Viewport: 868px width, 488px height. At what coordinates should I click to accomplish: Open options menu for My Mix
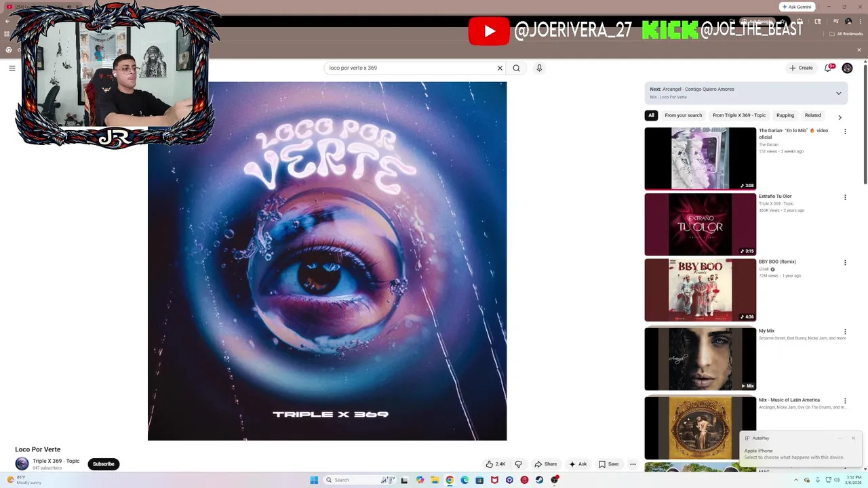(x=845, y=332)
